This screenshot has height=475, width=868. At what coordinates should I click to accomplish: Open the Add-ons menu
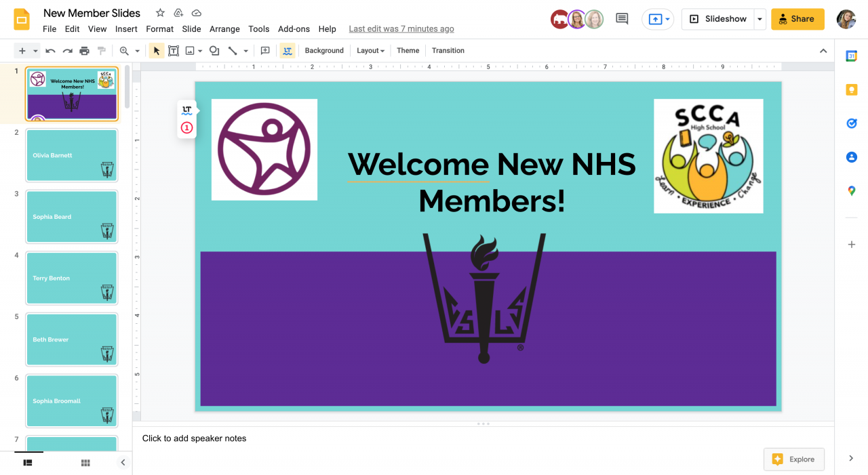click(x=294, y=29)
